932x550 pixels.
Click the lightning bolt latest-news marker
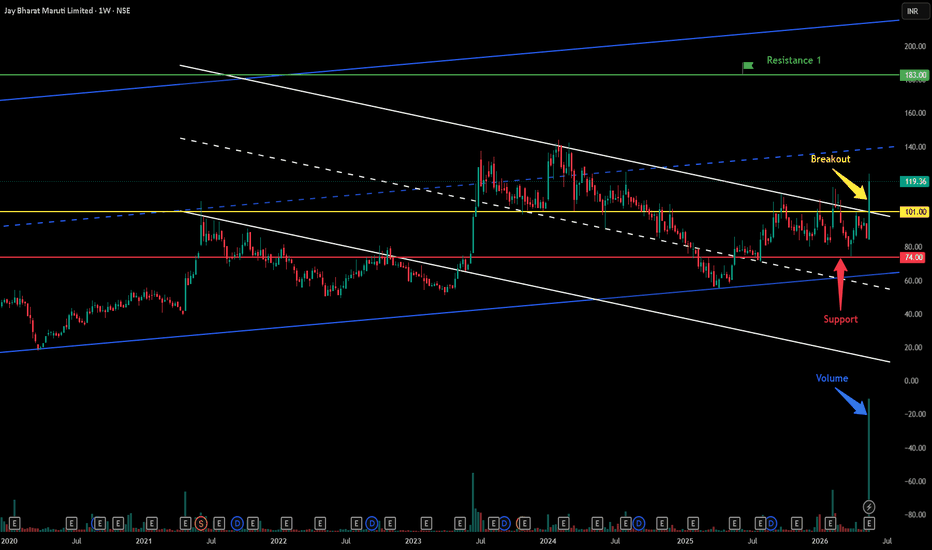869,507
